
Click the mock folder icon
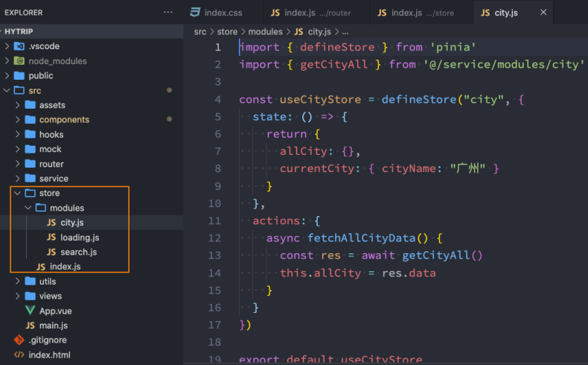tap(30, 149)
